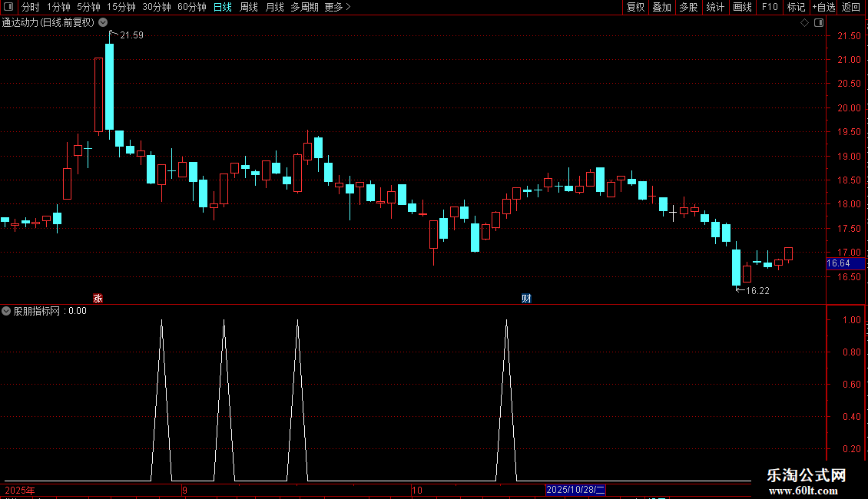Viewport: 868px width, 499px height.
Task: Click the diamond icon above price axis
Action: 805,23
